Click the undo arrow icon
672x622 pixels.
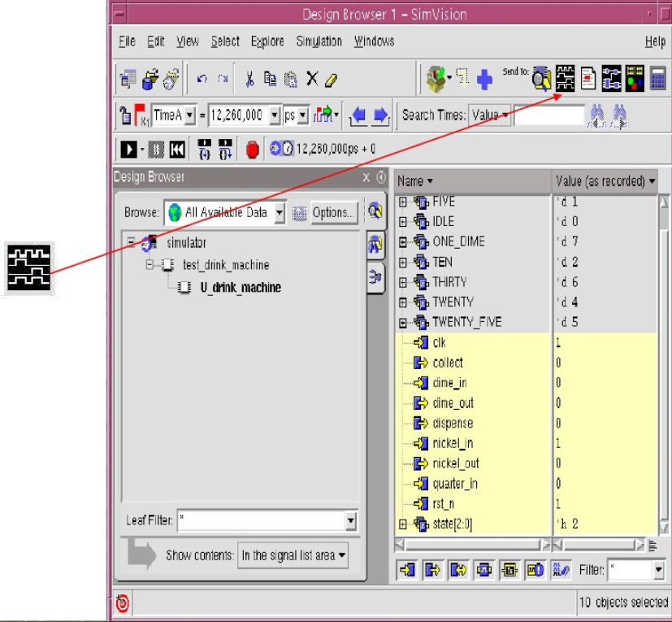click(202, 79)
